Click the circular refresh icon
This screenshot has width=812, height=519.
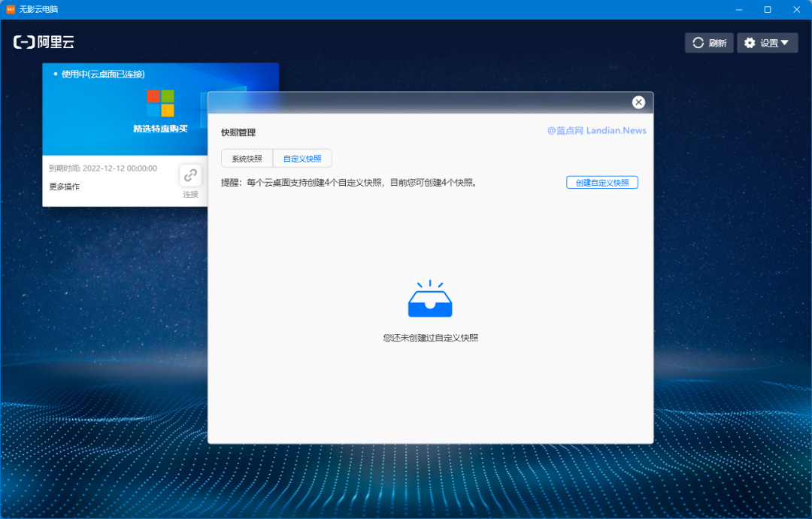[x=698, y=43]
